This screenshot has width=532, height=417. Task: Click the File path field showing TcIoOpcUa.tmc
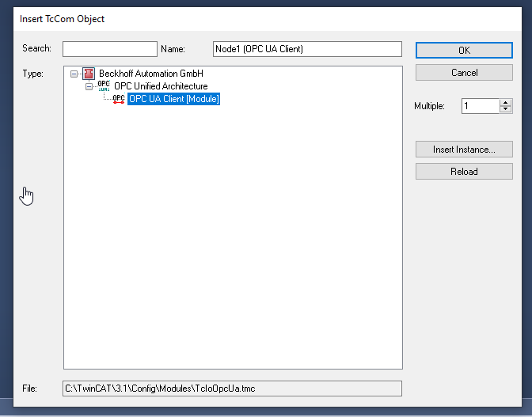(232, 389)
